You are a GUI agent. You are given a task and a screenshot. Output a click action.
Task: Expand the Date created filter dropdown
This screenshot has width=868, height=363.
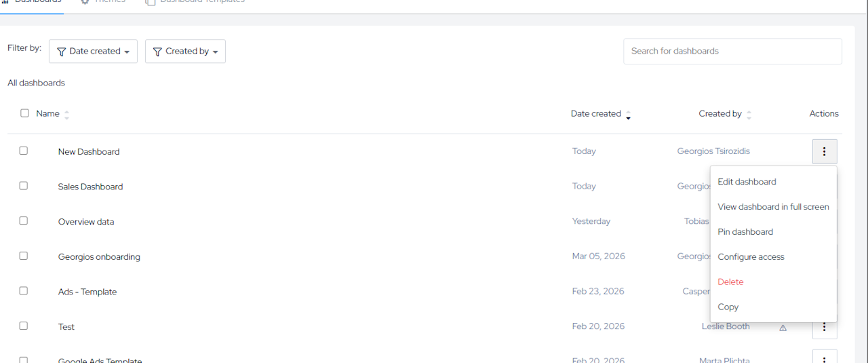tap(127, 52)
